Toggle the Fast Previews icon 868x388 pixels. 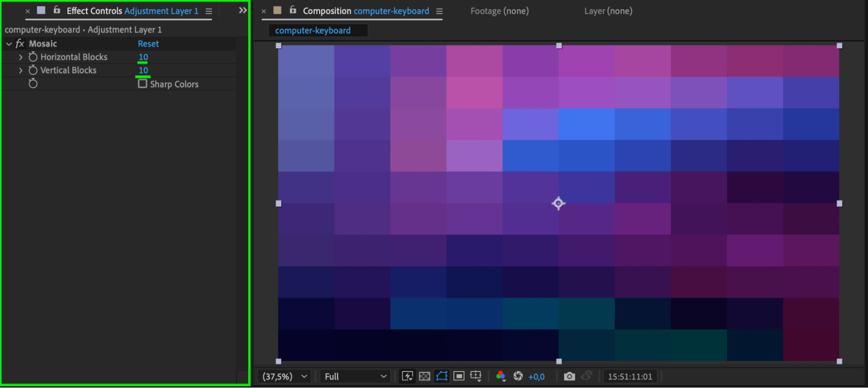click(x=407, y=376)
